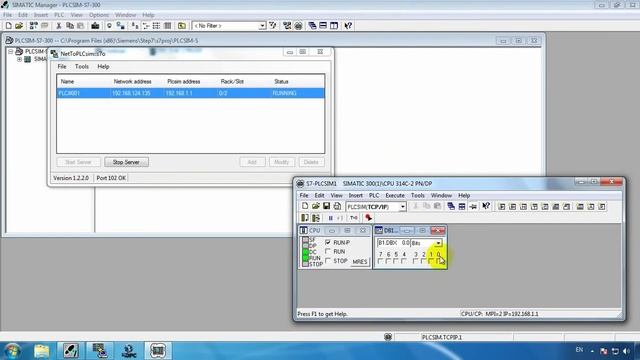This screenshot has height=360, width=640.
Task: Click Simulation On/Off icon in SIMATIC Manager toolbar
Action: pyautogui.click(x=298, y=26)
